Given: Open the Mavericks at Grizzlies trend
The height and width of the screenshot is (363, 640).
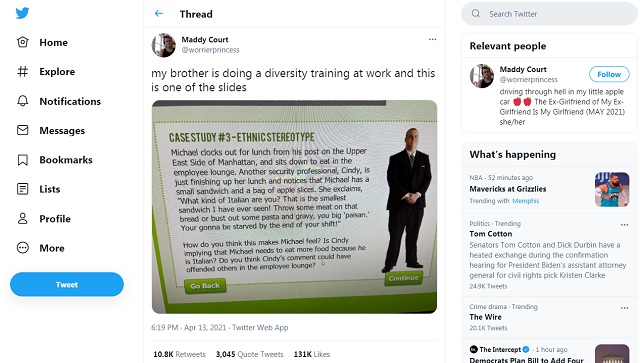Looking at the screenshot, I should pyautogui.click(x=507, y=189).
